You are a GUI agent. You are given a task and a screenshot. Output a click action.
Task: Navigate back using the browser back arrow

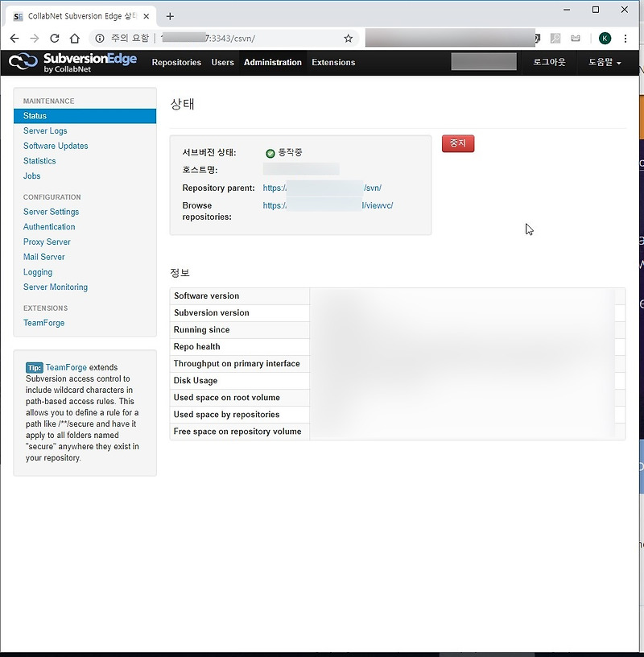(14, 37)
